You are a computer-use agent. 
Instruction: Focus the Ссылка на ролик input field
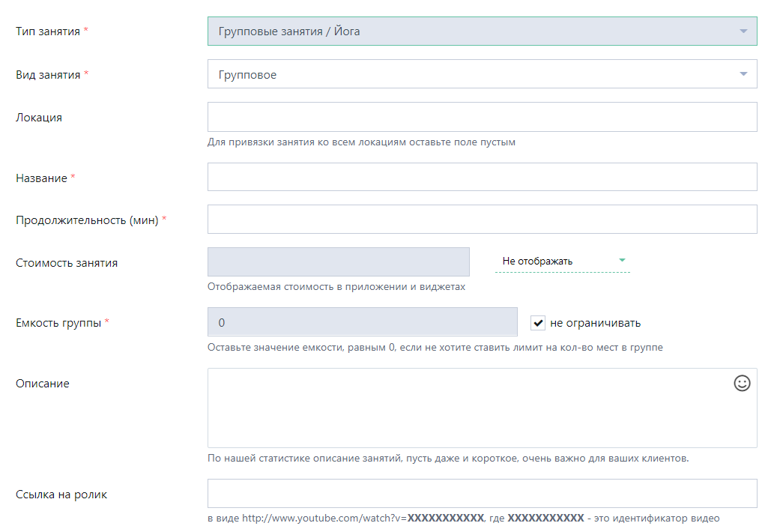[483, 494]
